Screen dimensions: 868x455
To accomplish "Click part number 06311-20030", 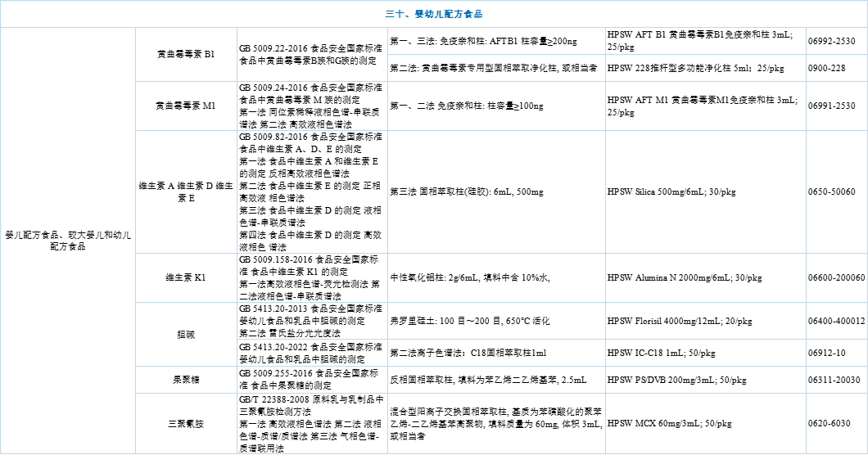I will coord(834,380).
